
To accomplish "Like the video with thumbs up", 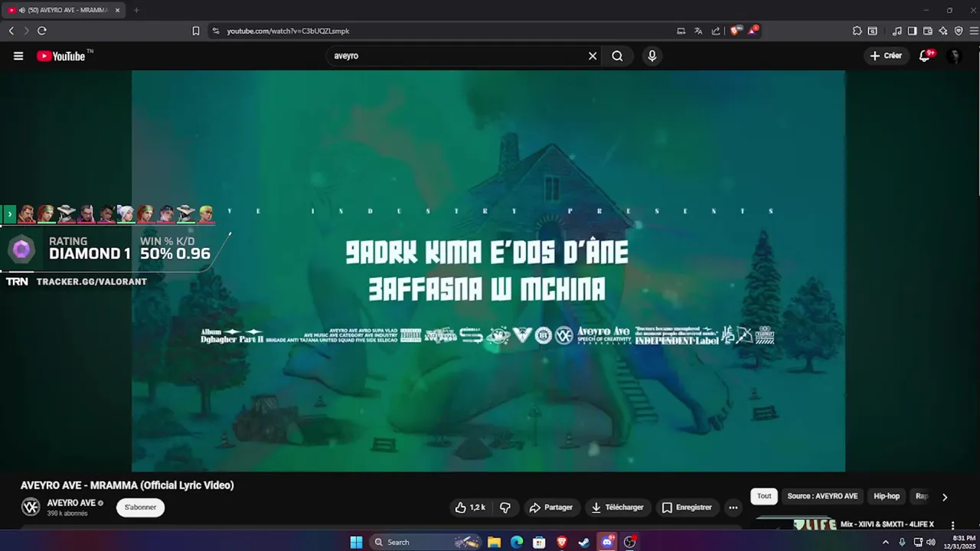I will (470, 507).
